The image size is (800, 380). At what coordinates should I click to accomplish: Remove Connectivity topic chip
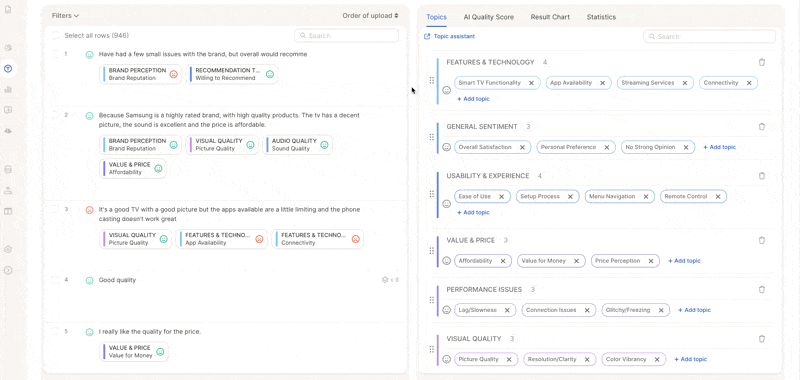click(x=748, y=83)
